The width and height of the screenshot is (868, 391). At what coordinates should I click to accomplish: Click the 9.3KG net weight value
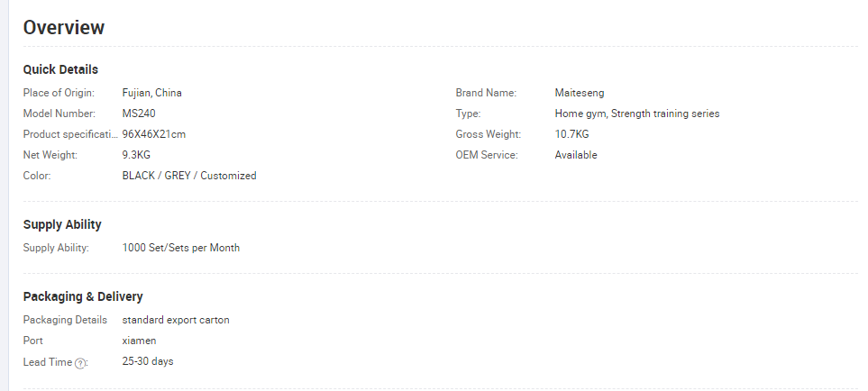[136, 155]
